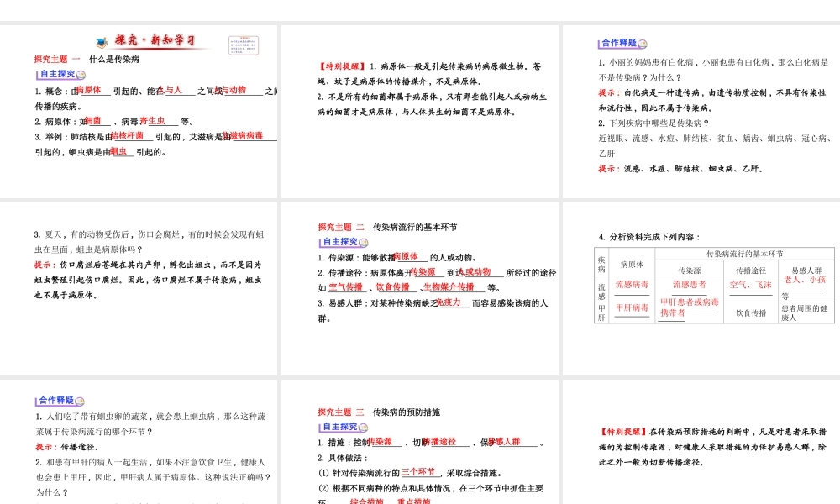Image resolution: width=840 pixels, height=504 pixels.
Task: Click the red answer 蛔虫 before 引起的
Action: pyautogui.click(x=119, y=151)
